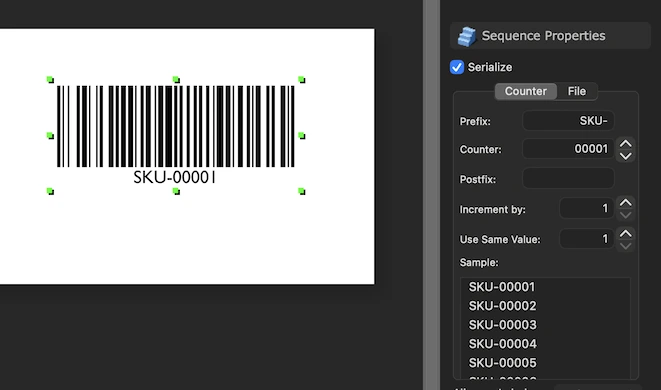Image resolution: width=661 pixels, height=390 pixels.
Task: Click the middle-left green resize handle
Action: (x=50, y=136)
